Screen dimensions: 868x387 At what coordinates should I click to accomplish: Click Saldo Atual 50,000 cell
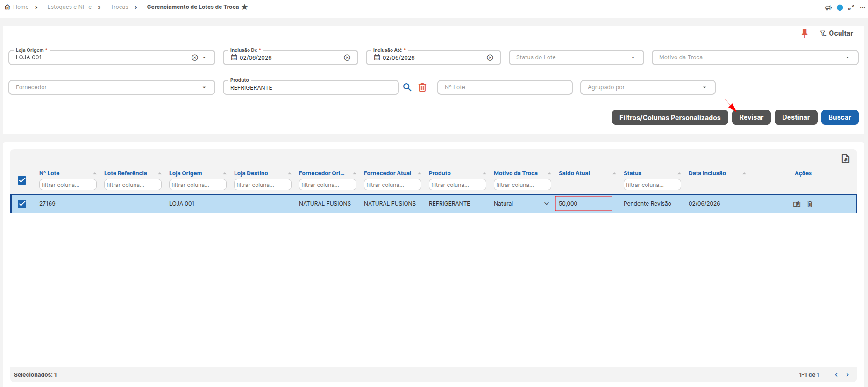coord(583,204)
